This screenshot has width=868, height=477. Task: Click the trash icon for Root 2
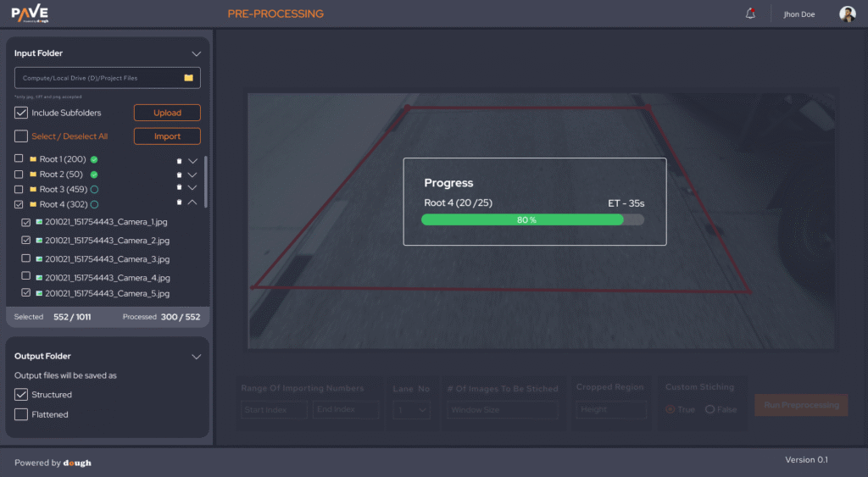point(179,175)
